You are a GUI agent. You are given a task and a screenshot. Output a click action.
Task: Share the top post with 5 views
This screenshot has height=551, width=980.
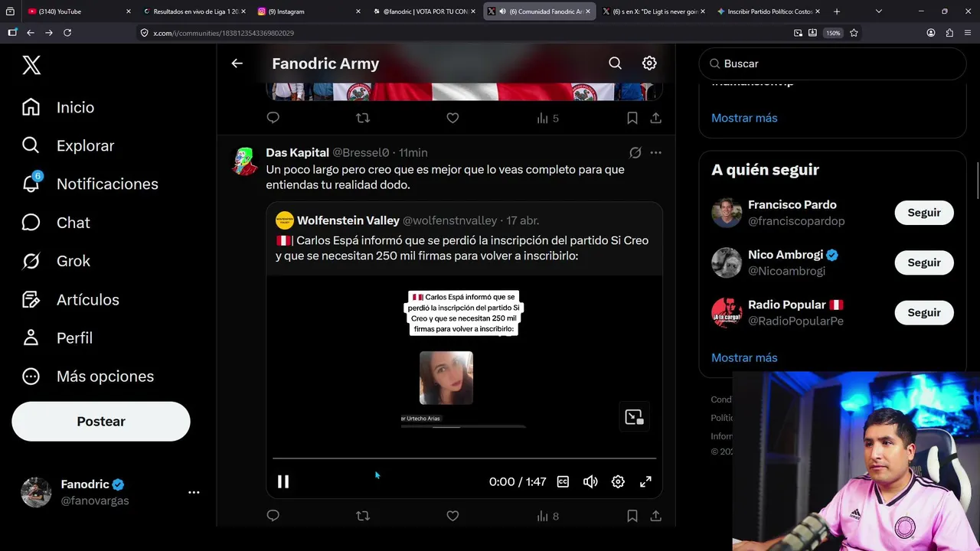656,118
